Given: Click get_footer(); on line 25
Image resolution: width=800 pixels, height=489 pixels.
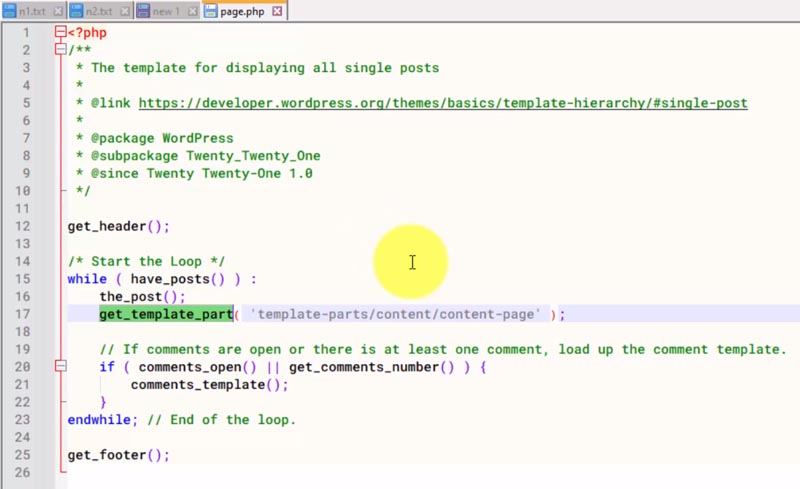Looking at the screenshot, I should click(x=118, y=455).
